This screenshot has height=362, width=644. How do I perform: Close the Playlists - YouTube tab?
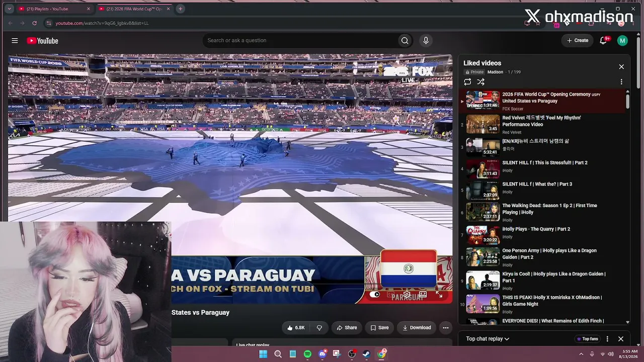click(89, 9)
